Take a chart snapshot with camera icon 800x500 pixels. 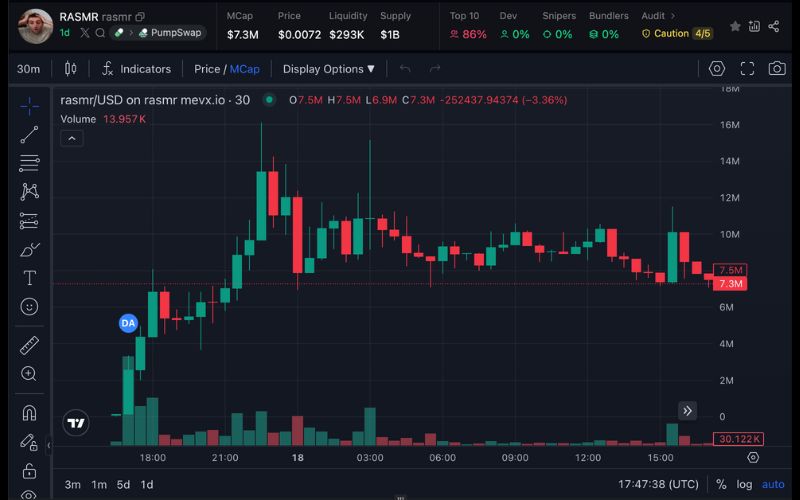pyautogui.click(x=777, y=68)
